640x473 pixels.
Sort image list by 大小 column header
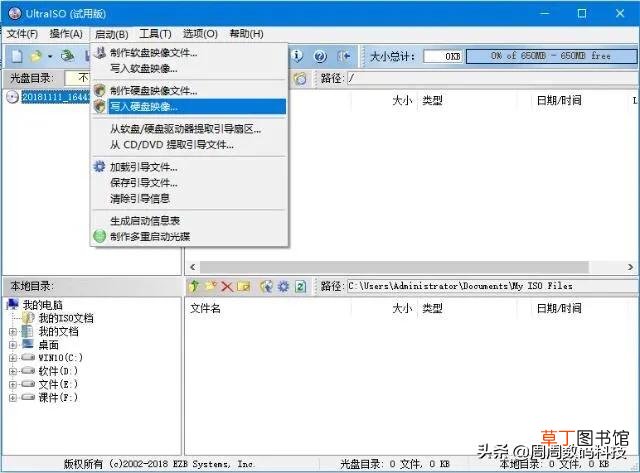(x=402, y=100)
